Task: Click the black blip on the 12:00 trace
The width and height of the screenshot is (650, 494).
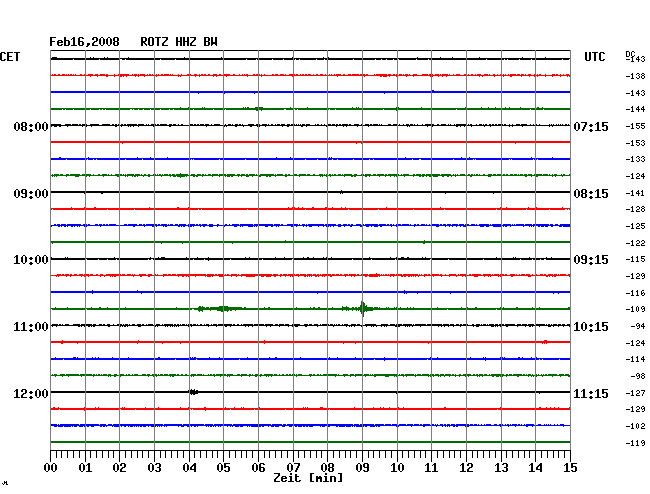Action: (x=194, y=392)
